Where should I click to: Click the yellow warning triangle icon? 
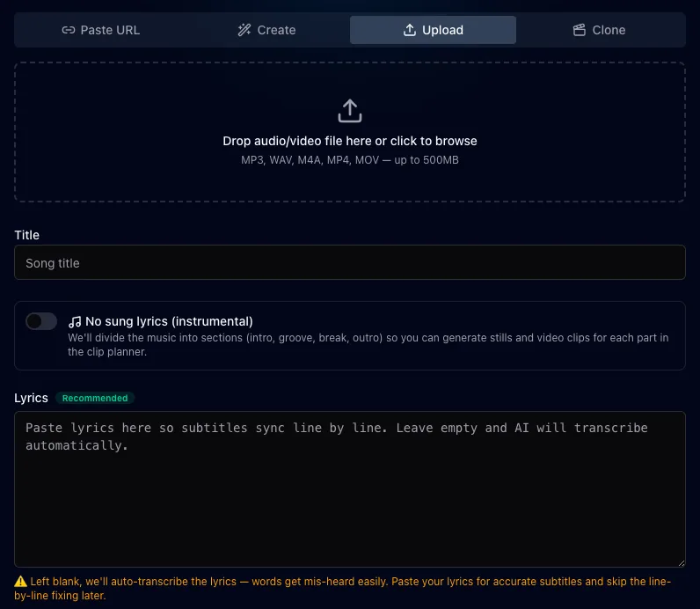(x=20, y=582)
